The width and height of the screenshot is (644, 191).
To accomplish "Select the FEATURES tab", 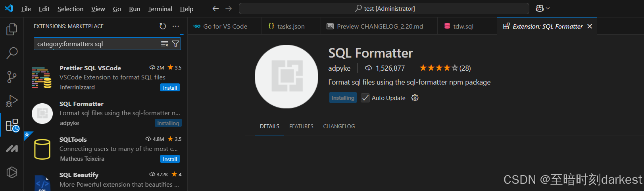I will [301, 126].
